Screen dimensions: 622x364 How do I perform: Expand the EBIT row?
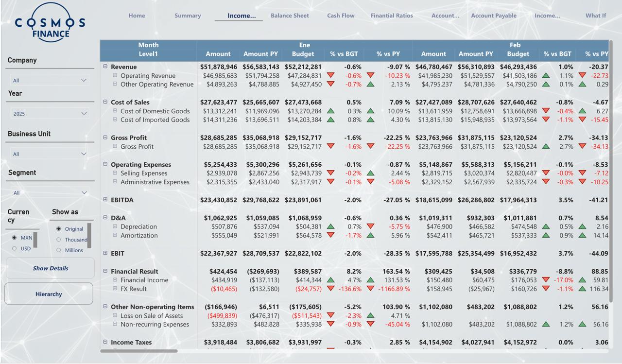pyautogui.click(x=105, y=253)
